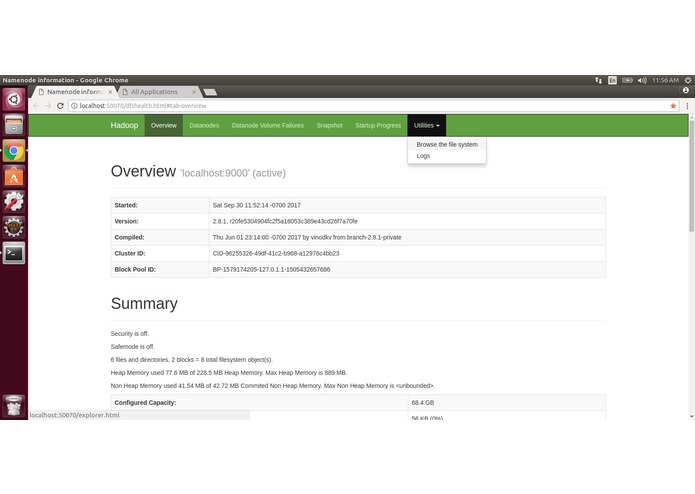Open the Files manager in the launcher
Viewport: 695px width, 494px height.
tap(14, 124)
